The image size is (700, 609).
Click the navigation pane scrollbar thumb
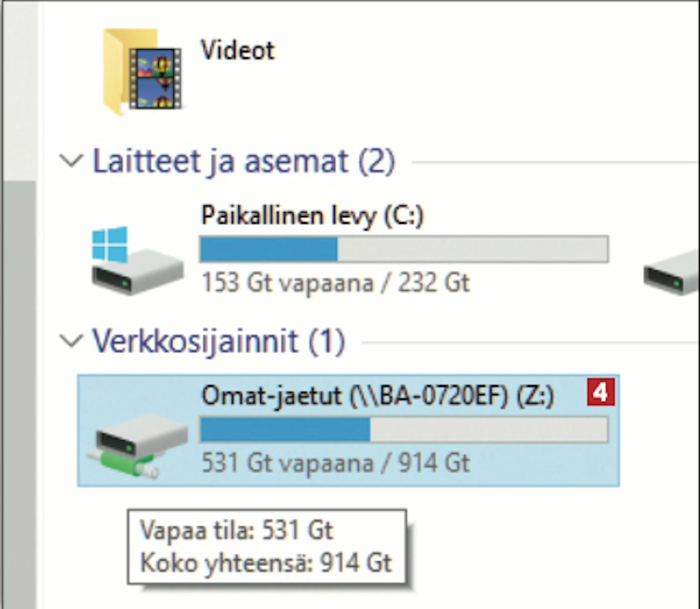(x=19, y=395)
